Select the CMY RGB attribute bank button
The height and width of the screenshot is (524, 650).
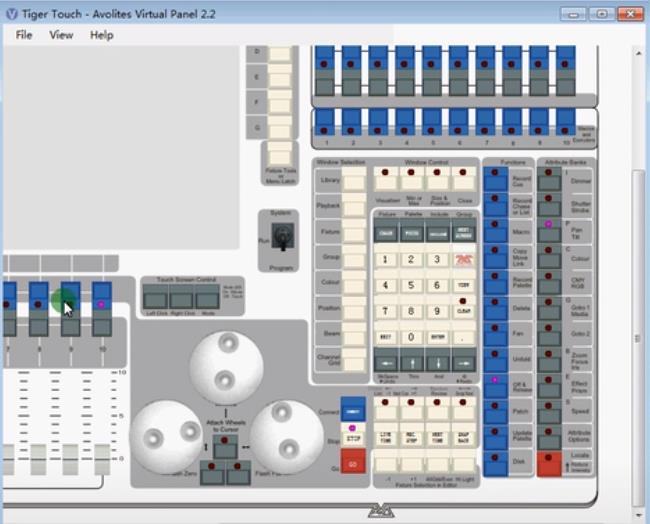point(549,283)
